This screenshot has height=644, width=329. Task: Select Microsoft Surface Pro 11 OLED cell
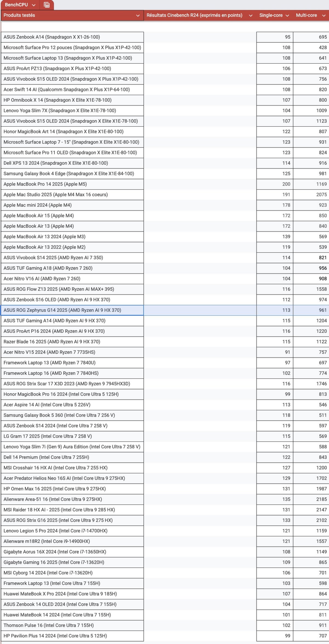[72, 153]
